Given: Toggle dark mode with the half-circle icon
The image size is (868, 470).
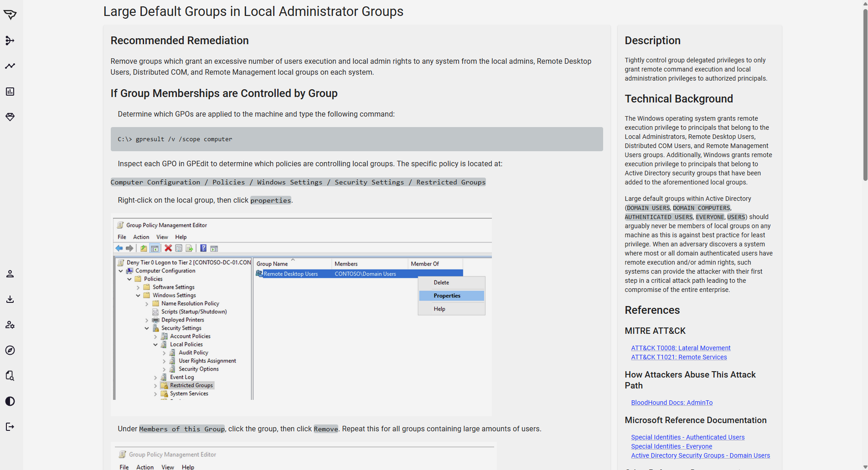Looking at the screenshot, I should [10, 401].
